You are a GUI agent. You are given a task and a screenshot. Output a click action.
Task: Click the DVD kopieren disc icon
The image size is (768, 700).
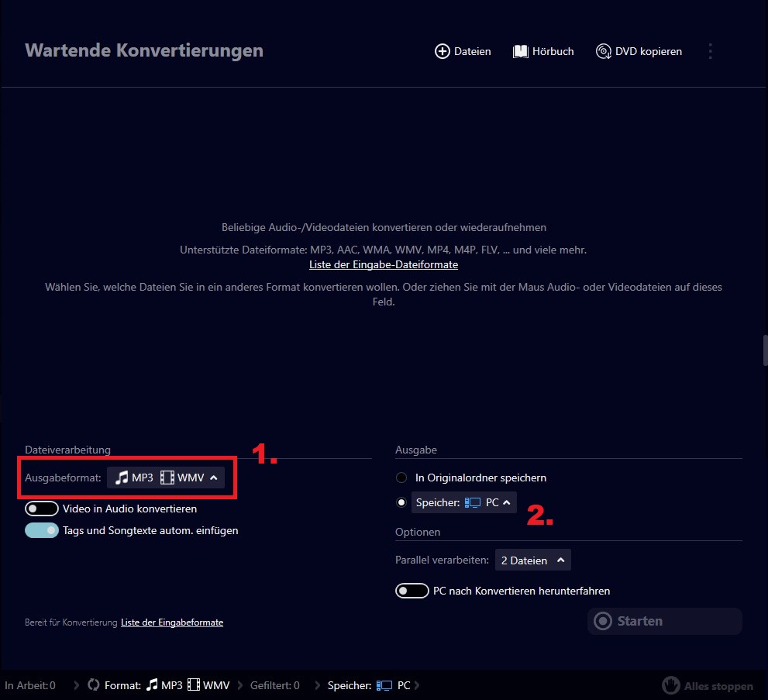click(x=604, y=51)
